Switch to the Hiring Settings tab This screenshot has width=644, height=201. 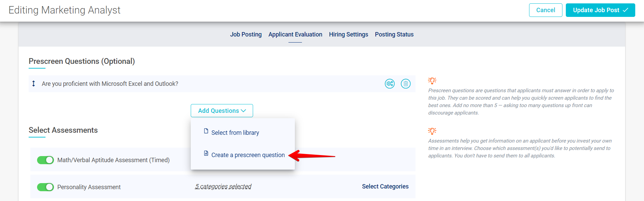coord(348,34)
